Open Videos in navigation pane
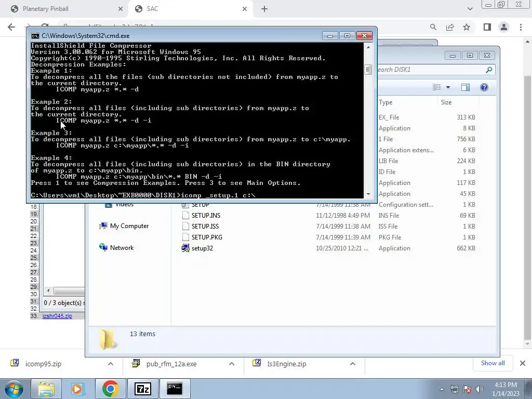The width and height of the screenshot is (532, 399). tap(124, 205)
